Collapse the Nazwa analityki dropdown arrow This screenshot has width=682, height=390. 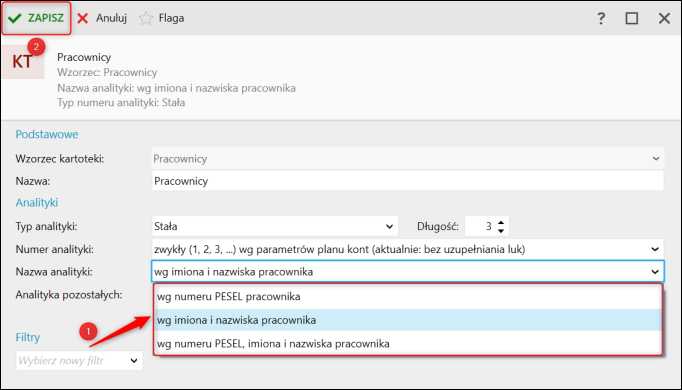tap(655, 272)
